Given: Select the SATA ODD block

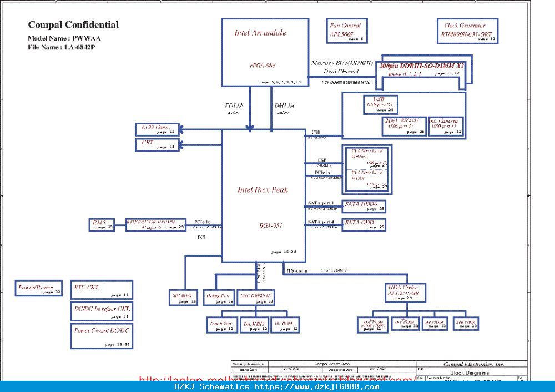Looking at the screenshot, I should tap(364, 225).
